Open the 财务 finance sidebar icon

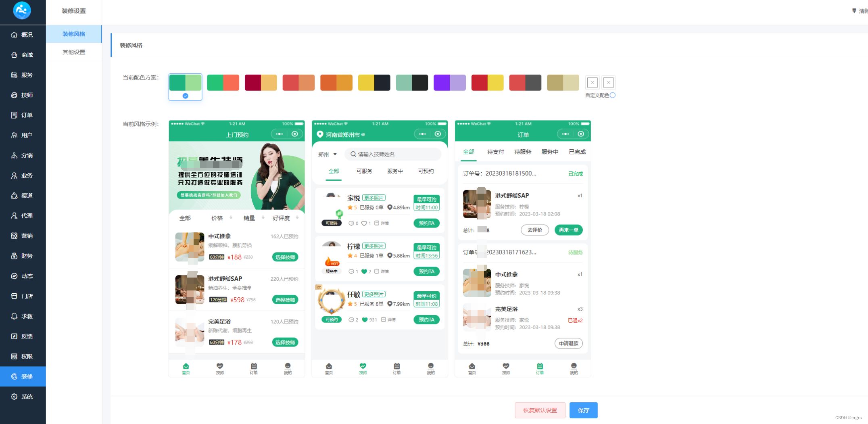[x=14, y=256]
